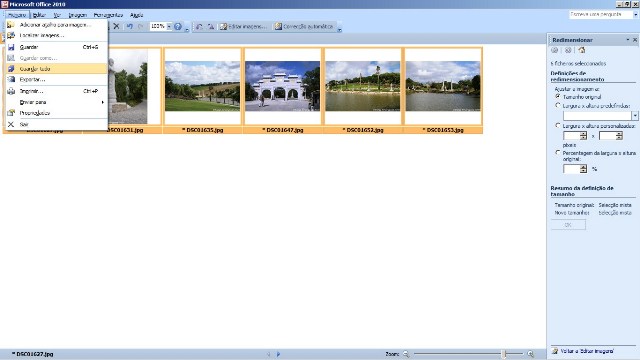
Task: Open the Editar menu
Action: (39, 15)
